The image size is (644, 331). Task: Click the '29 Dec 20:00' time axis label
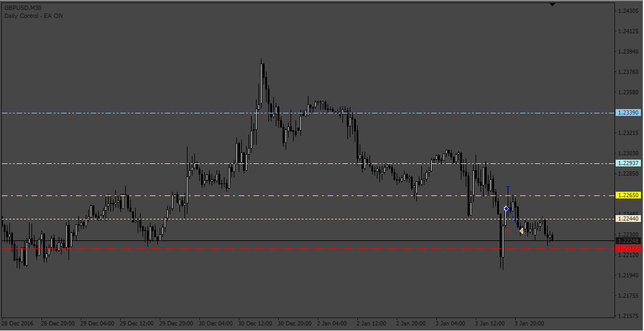[176, 323]
